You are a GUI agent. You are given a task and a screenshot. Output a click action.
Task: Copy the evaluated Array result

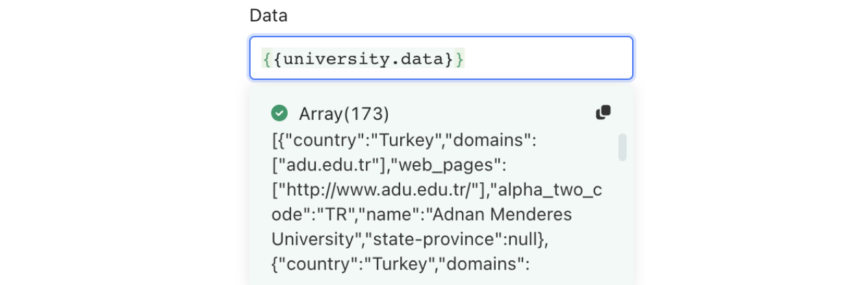tap(603, 113)
